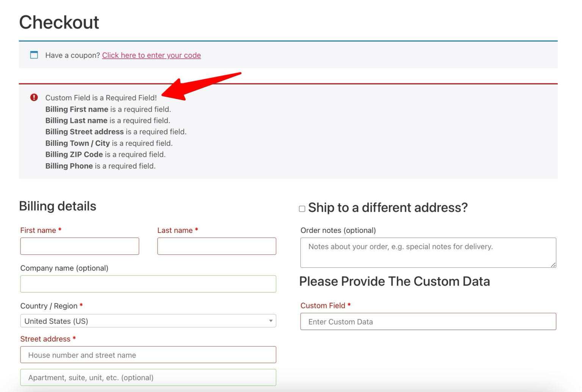Viewport: 582px width, 392px height.
Task: Focus the Last name input
Action: click(216, 246)
